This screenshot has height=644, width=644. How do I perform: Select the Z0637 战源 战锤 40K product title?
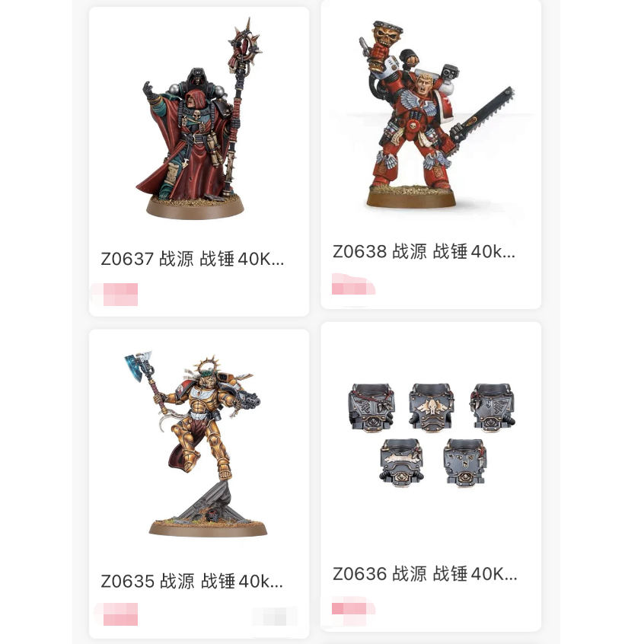tap(193, 259)
